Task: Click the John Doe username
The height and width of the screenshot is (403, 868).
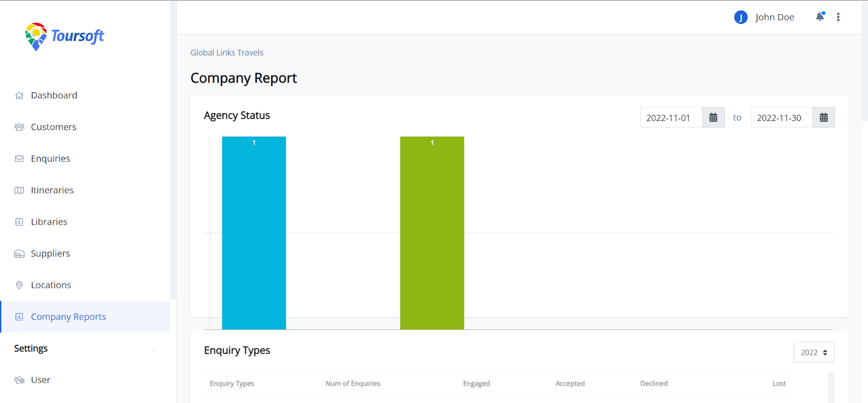Action: click(x=775, y=17)
